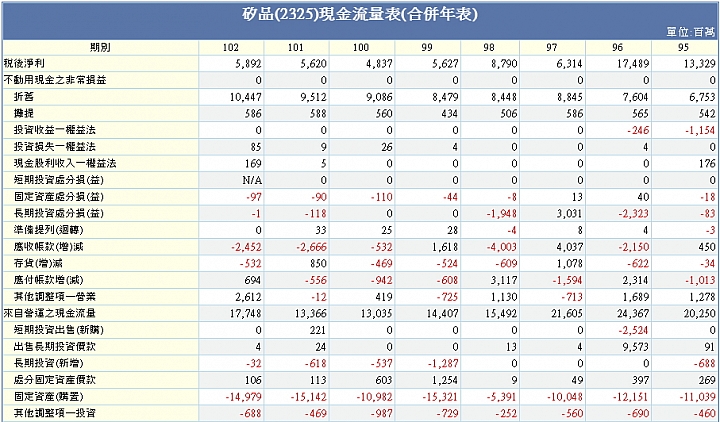Click the 17,489 value in 稅後淨利 row
The width and height of the screenshot is (720, 422).
tap(633, 64)
